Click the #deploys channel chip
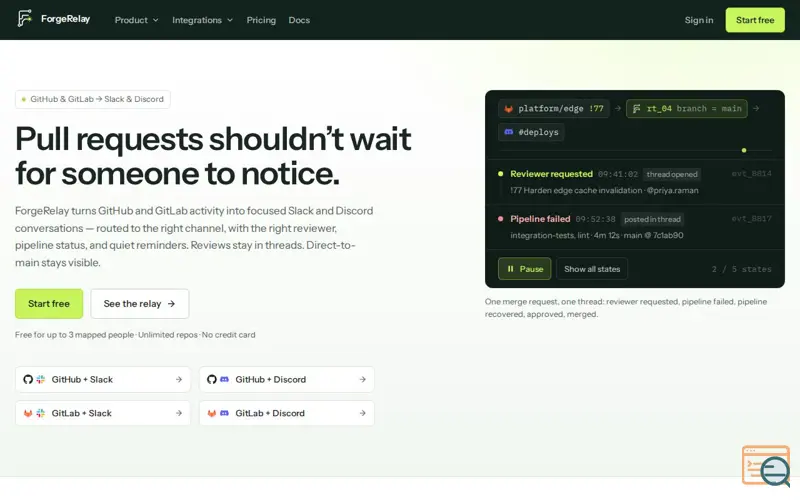 coord(531,132)
